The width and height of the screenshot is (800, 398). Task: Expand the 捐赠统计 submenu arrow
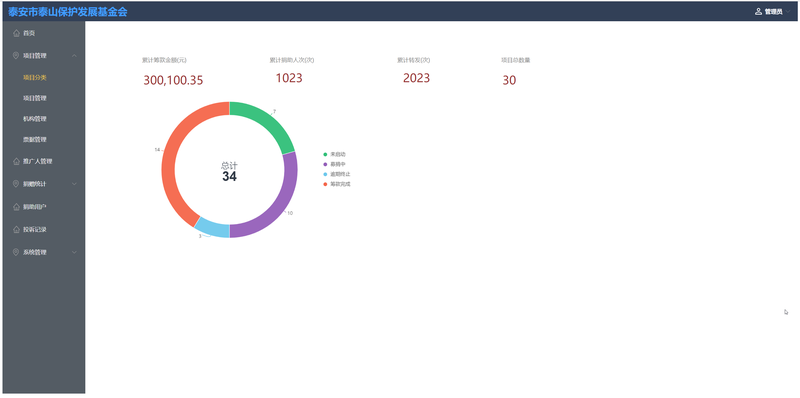74,184
